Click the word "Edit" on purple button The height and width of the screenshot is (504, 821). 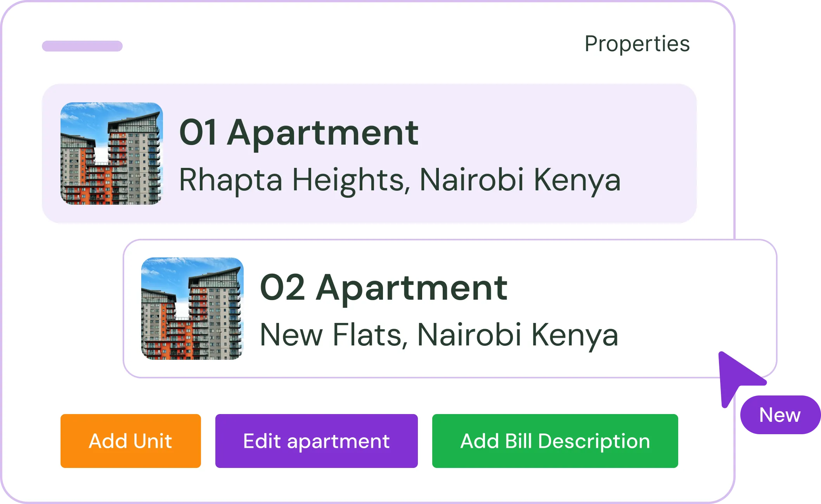[x=262, y=441]
